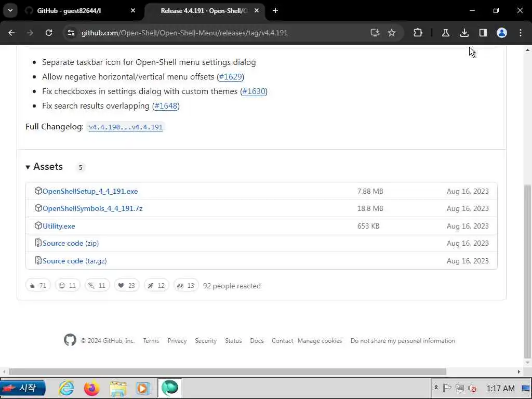The width and height of the screenshot is (532, 399).
Task: Bookmark this page with the star icon
Action: click(x=392, y=33)
